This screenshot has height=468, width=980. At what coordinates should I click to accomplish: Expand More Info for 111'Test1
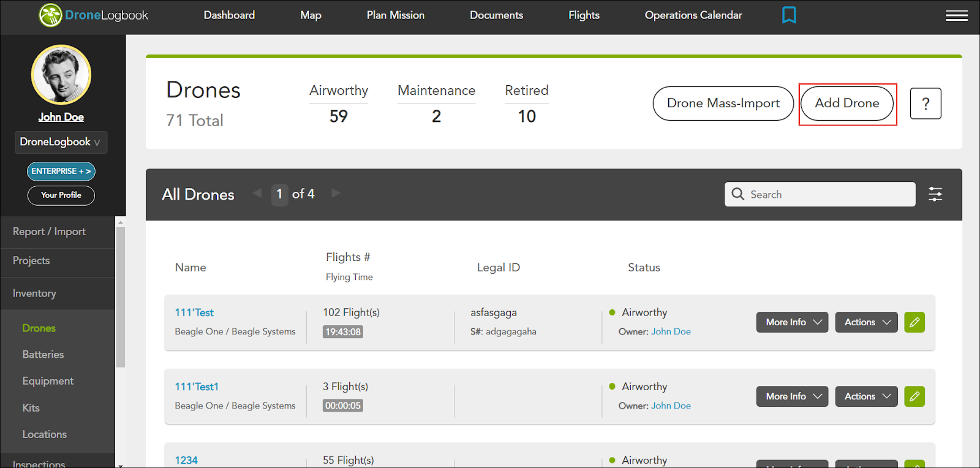pos(792,396)
